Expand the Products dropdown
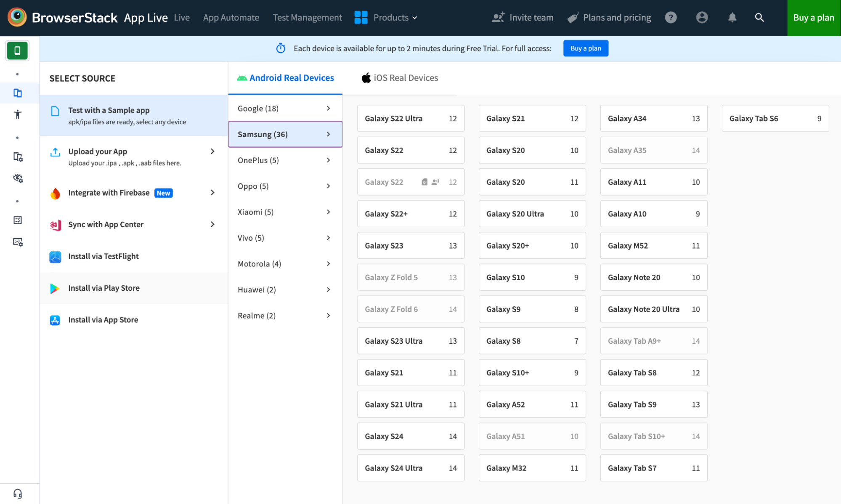The height and width of the screenshot is (504, 841). (x=395, y=17)
